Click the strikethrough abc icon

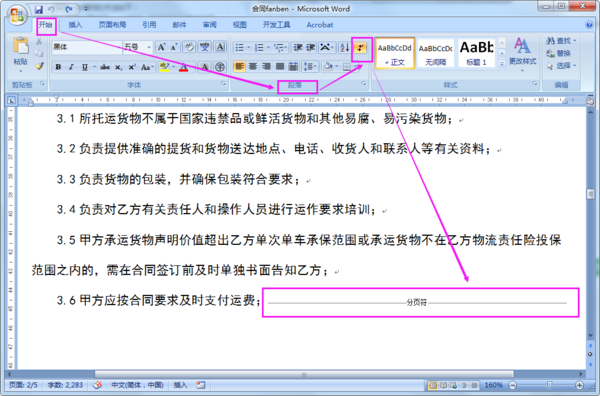[x=105, y=67]
